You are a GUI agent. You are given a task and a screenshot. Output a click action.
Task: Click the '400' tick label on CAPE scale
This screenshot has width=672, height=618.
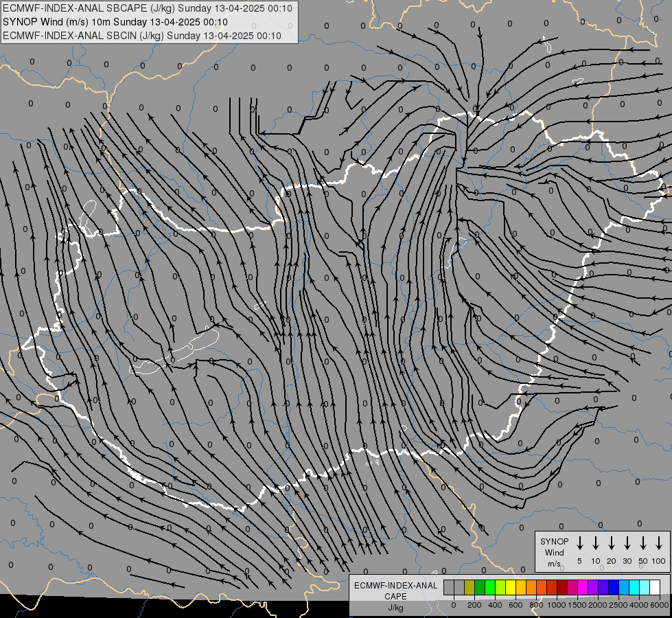tap(495, 605)
